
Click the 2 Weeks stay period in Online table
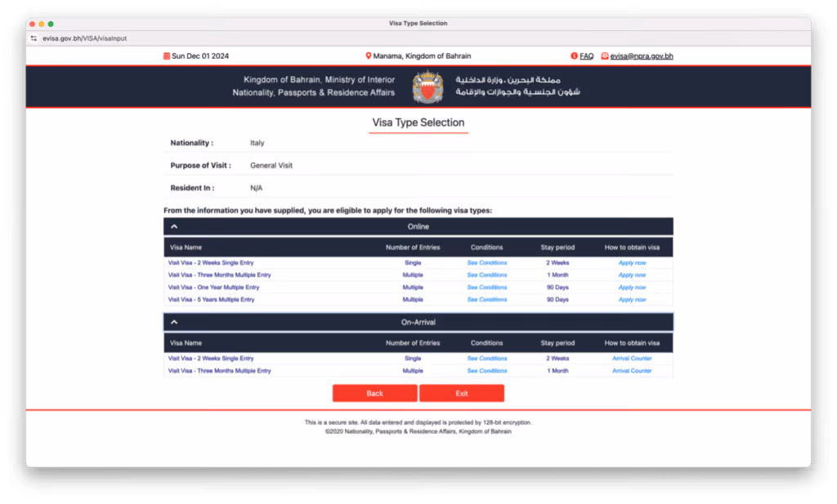coord(557,263)
